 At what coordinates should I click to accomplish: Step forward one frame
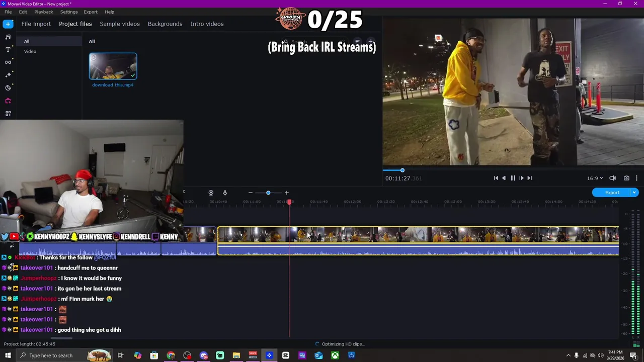(521, 178)
